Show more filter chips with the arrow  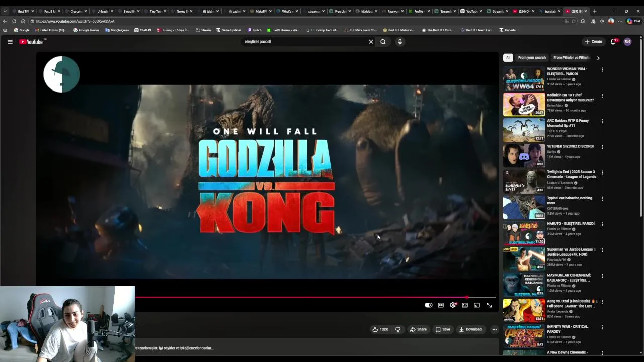(x=598, y=58)
